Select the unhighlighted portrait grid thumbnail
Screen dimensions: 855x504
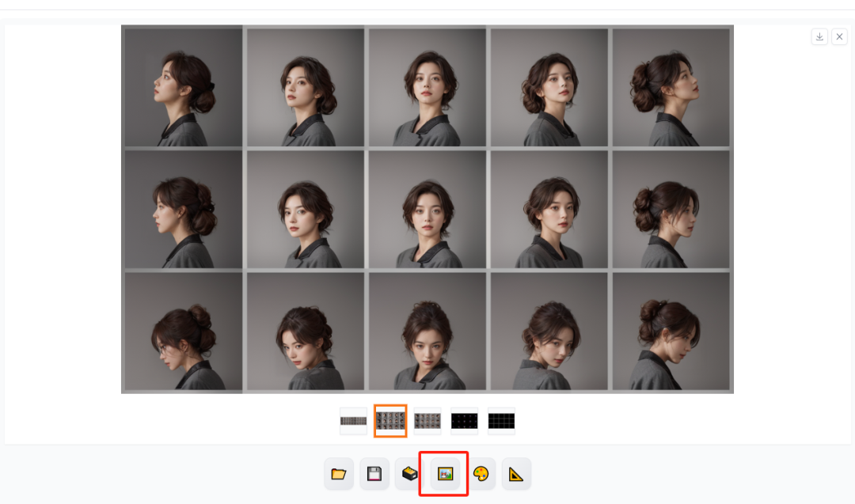click(427, 421)
